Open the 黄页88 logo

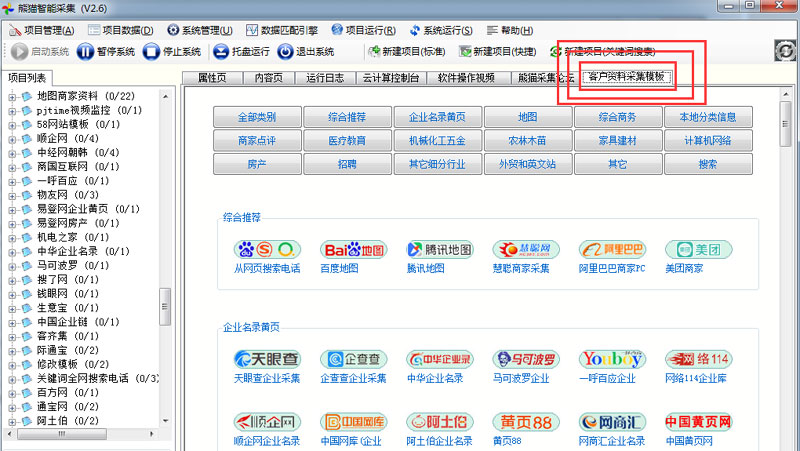pyautogui.click(x=526, y=422)
